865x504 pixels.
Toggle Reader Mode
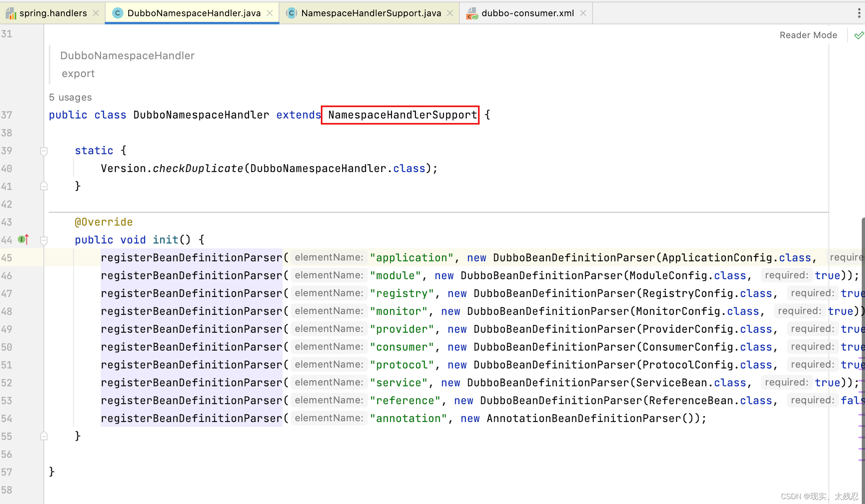(808, 35)
